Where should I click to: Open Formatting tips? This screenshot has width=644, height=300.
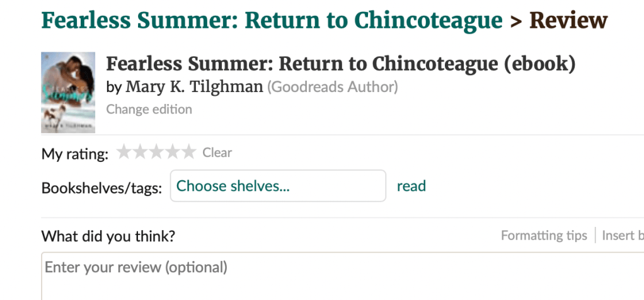point(544,235)
